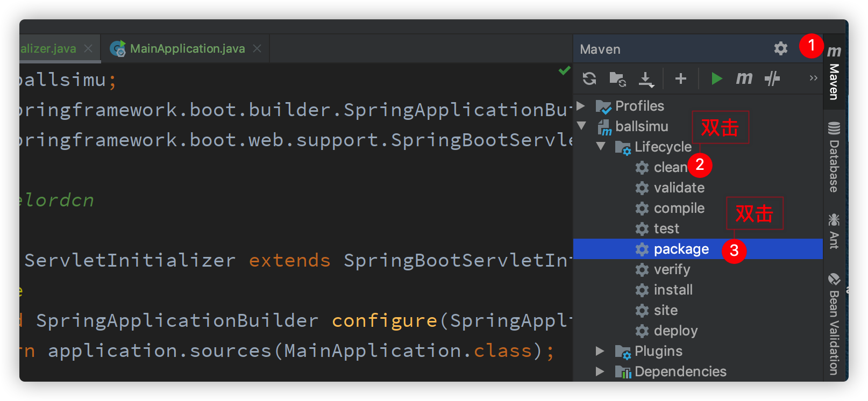The height and width of the screenshot is (401, 868).
Task: Open Maven panel settings gear
Action: tap(781, 48)
